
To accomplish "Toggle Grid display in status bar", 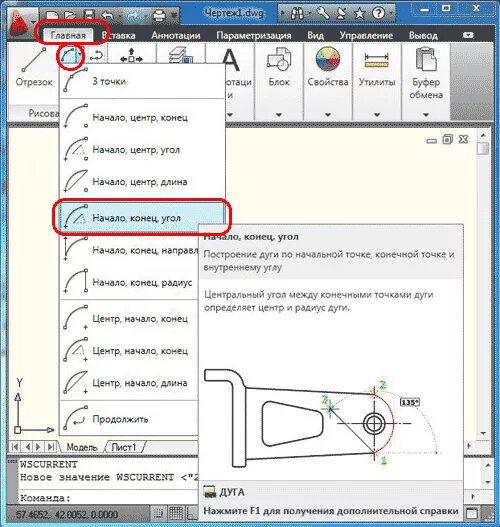I will tap(176, 514).
